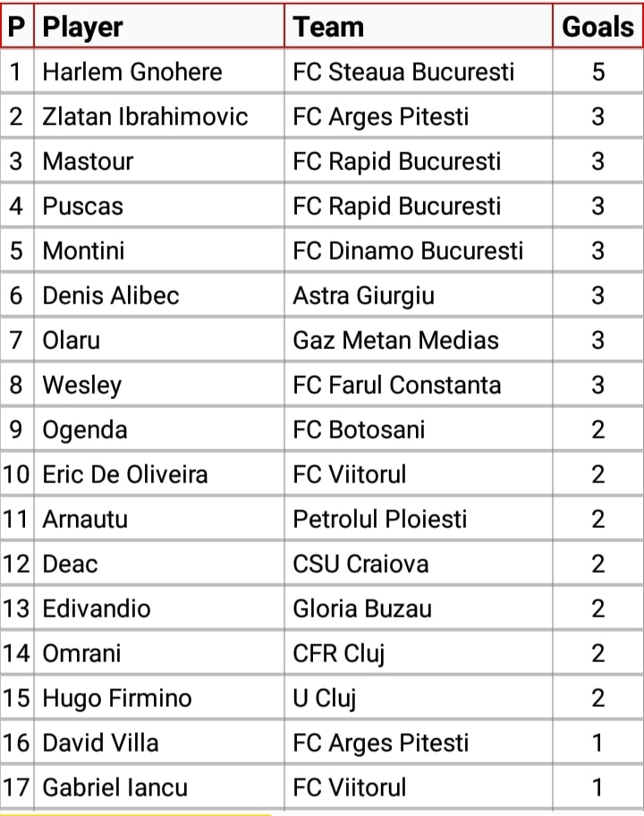Viewport: 644px width, 816px height.
Task: Click the Player column header
Action: click(x=82, y=27)
